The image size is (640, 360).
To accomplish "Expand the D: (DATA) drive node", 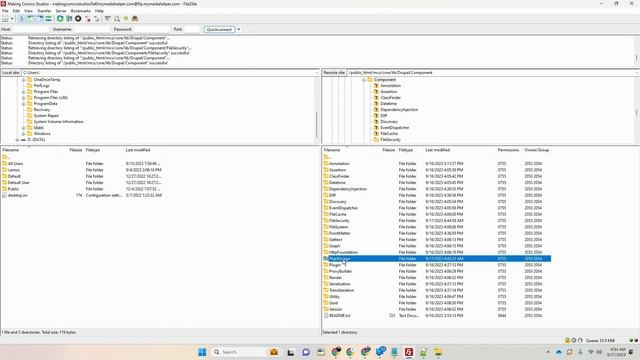I will [18, 140].
